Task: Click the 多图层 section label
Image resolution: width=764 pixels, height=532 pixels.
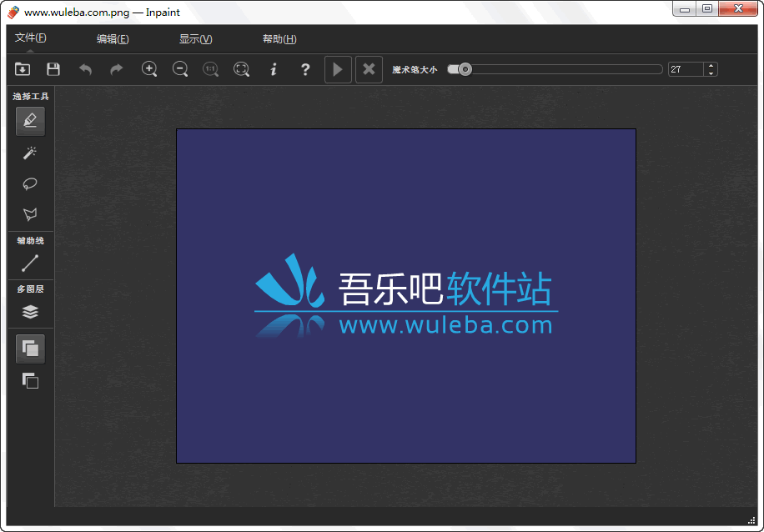Action: tap(30, 289)
